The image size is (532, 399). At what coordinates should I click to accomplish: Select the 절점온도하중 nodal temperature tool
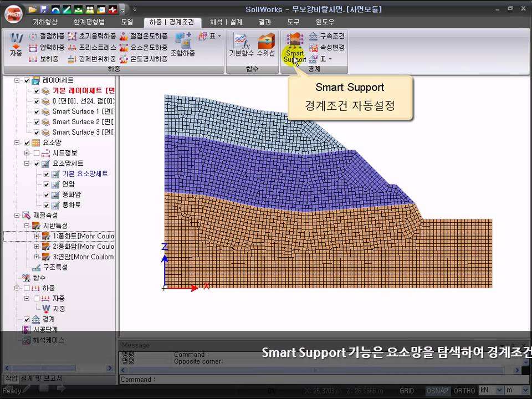144,36
